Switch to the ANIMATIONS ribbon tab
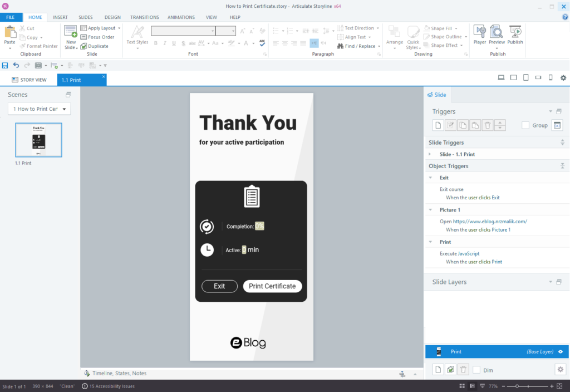This screenshot has height=392, width=570. coord(181,17)
